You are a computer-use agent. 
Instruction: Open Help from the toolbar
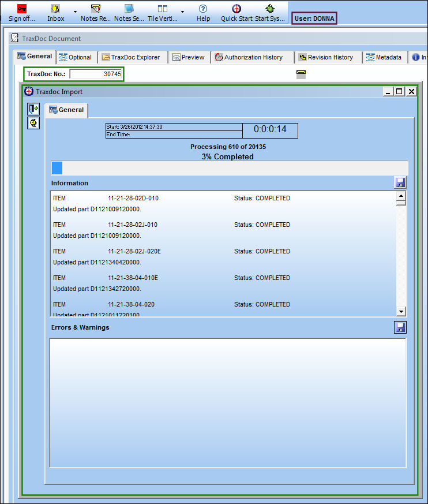click(203, 13)
